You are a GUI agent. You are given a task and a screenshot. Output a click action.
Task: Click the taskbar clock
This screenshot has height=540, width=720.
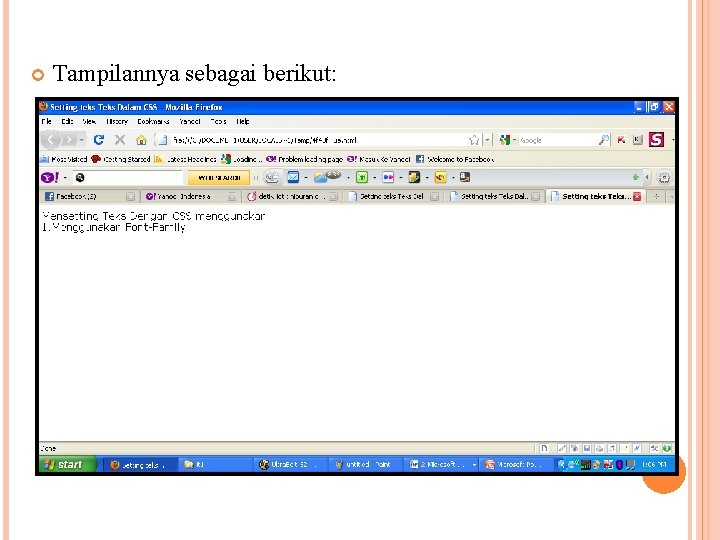[x=654, y=465]
